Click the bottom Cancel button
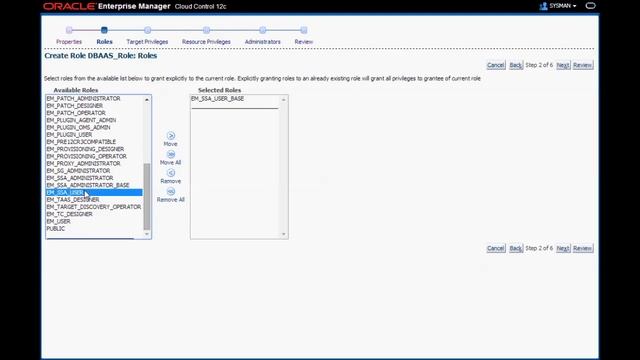This screenshot has width=640, height=360. [x=496, y=248]
